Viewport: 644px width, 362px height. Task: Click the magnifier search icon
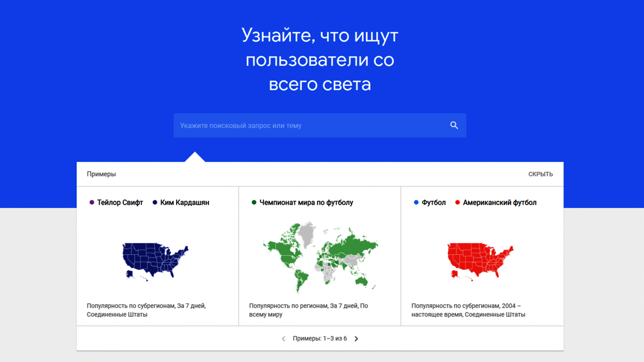pos(454,125)
